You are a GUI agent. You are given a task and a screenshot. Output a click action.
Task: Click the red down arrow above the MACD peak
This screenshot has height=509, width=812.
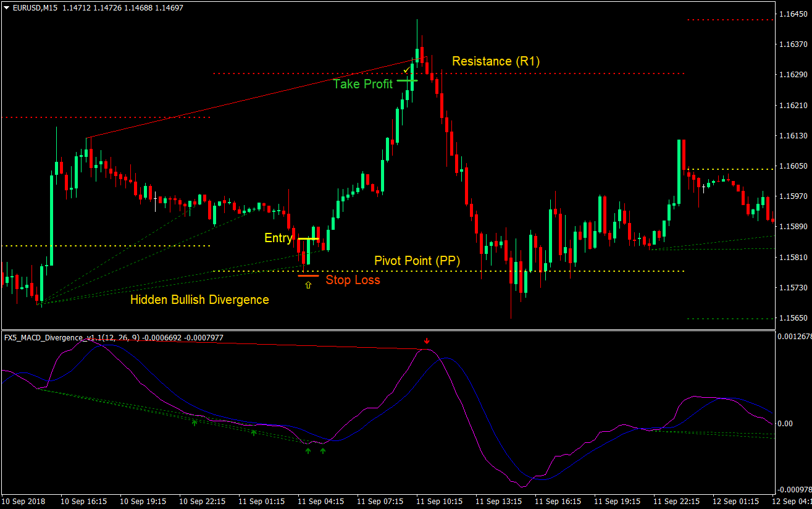click(x=426, y=341)
